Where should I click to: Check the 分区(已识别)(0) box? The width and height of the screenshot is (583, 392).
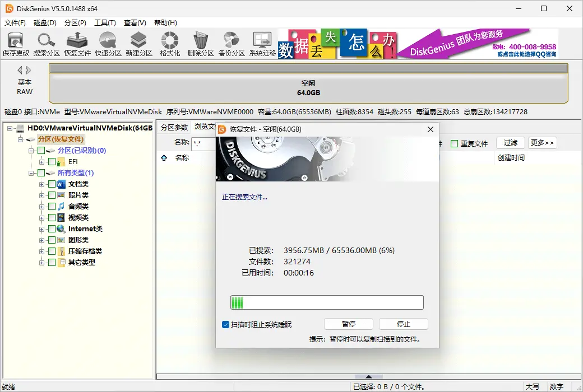(41, 151)
